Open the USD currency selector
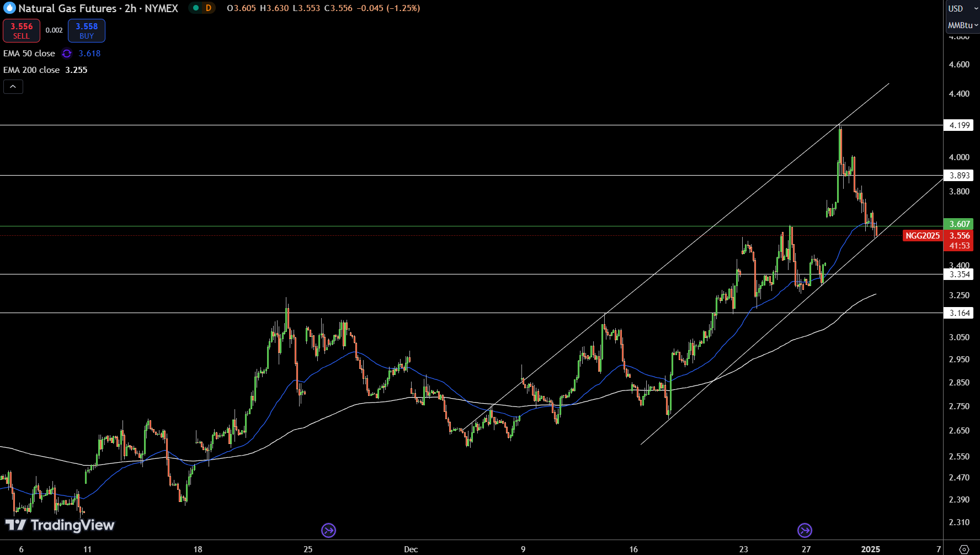The height and width of the screenshot is (555, 980). pos(962,9)
